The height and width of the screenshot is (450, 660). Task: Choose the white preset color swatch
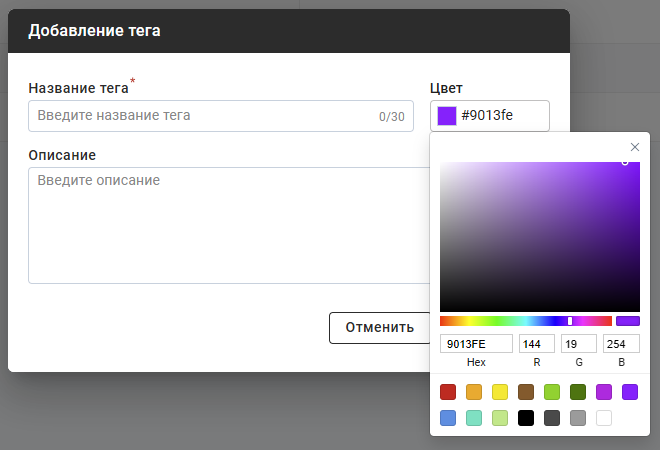point(604,418)
